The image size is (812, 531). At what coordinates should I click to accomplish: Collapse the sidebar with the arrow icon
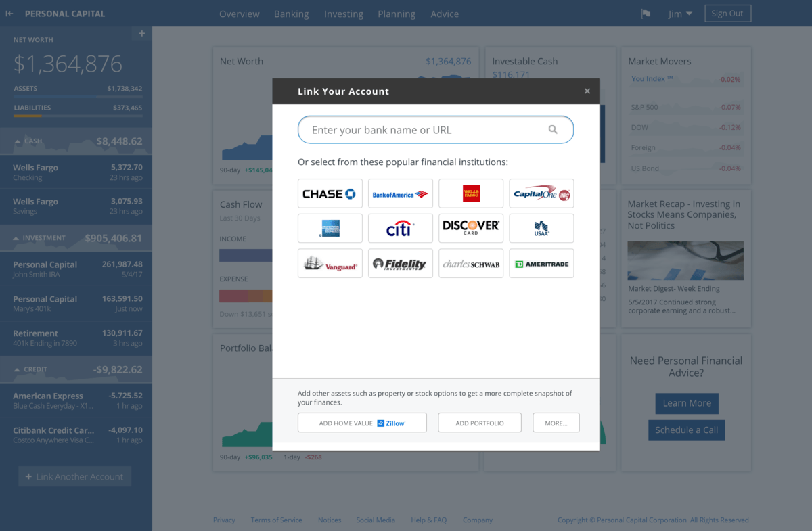10,14
